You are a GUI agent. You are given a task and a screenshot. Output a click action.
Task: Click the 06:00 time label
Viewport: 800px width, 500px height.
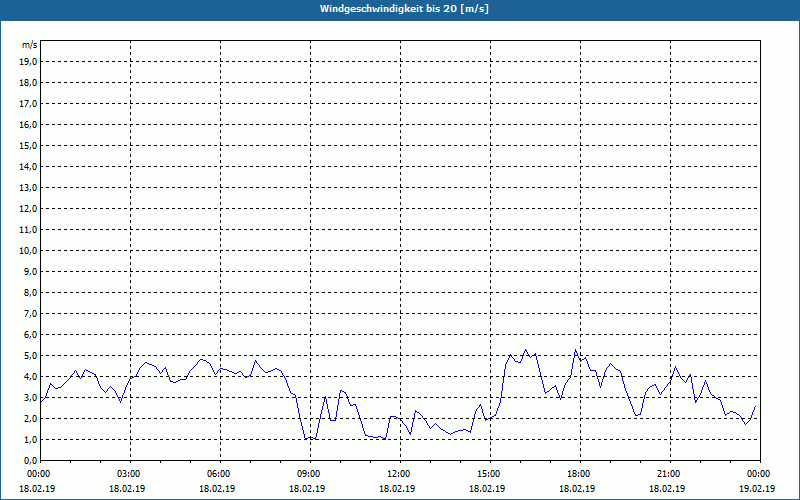pos(217,474)
